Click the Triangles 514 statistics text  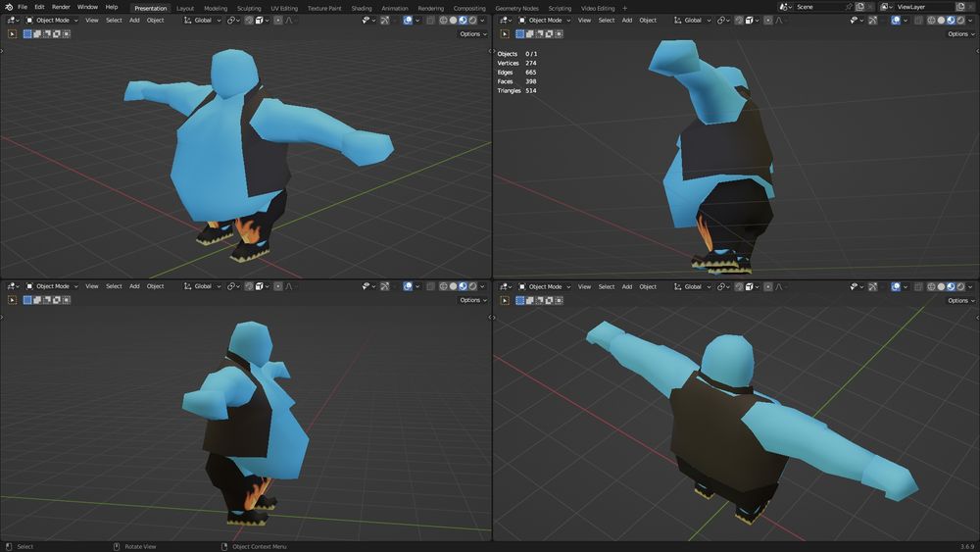point(516,90)
